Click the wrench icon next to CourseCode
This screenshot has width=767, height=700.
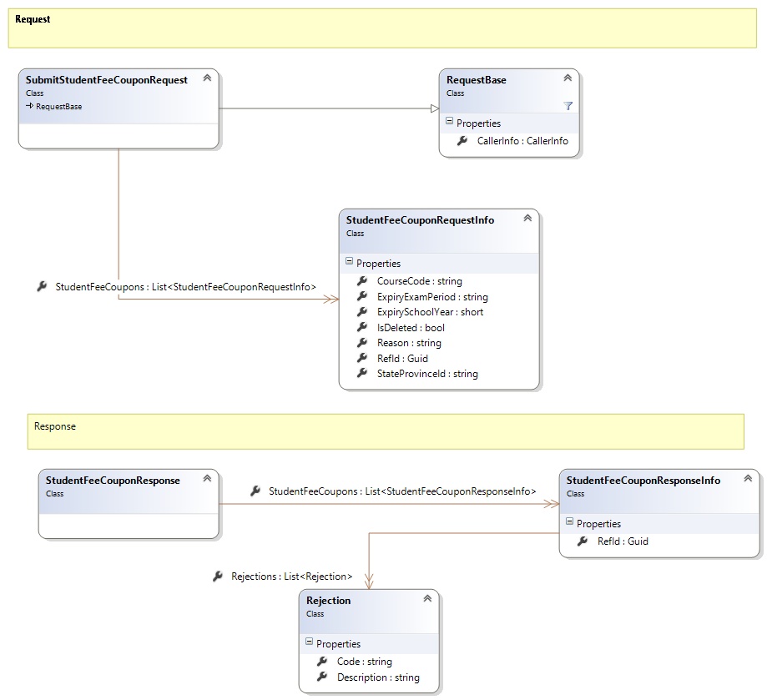point(362,281)
